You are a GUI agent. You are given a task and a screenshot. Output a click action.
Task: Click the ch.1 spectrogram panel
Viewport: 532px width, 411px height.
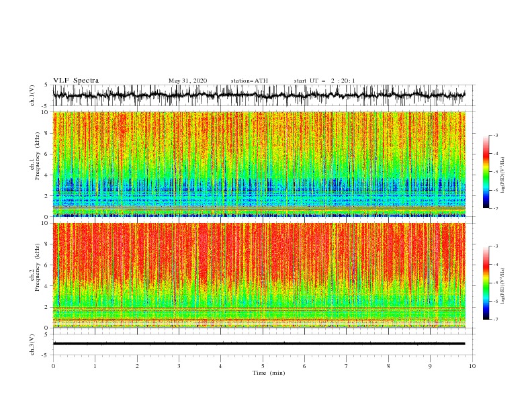259,164
